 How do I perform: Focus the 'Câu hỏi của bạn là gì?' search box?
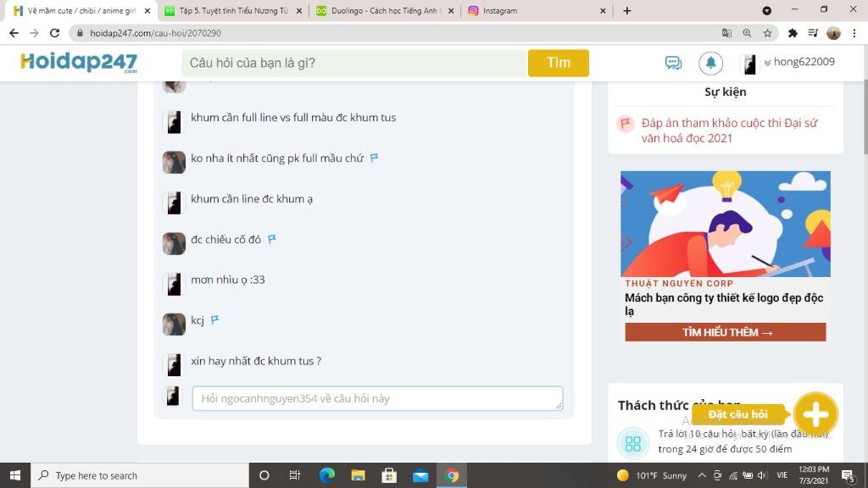[353, 63]
